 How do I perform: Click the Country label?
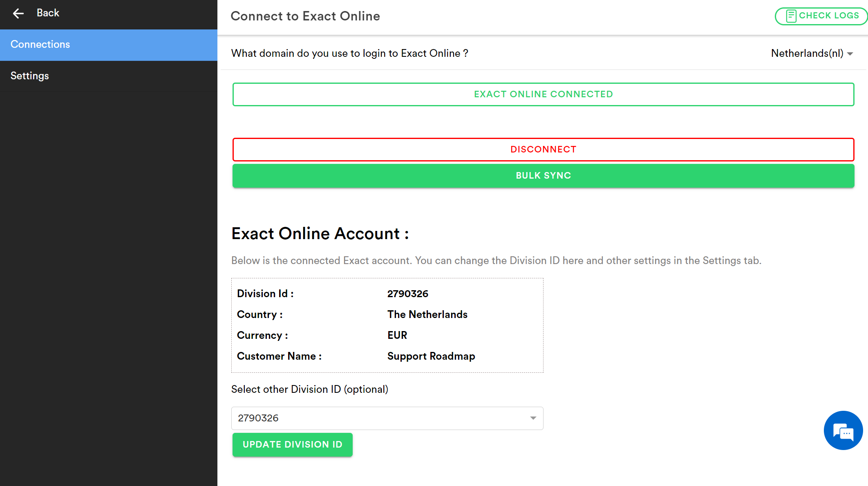click(x=260, y=315)
